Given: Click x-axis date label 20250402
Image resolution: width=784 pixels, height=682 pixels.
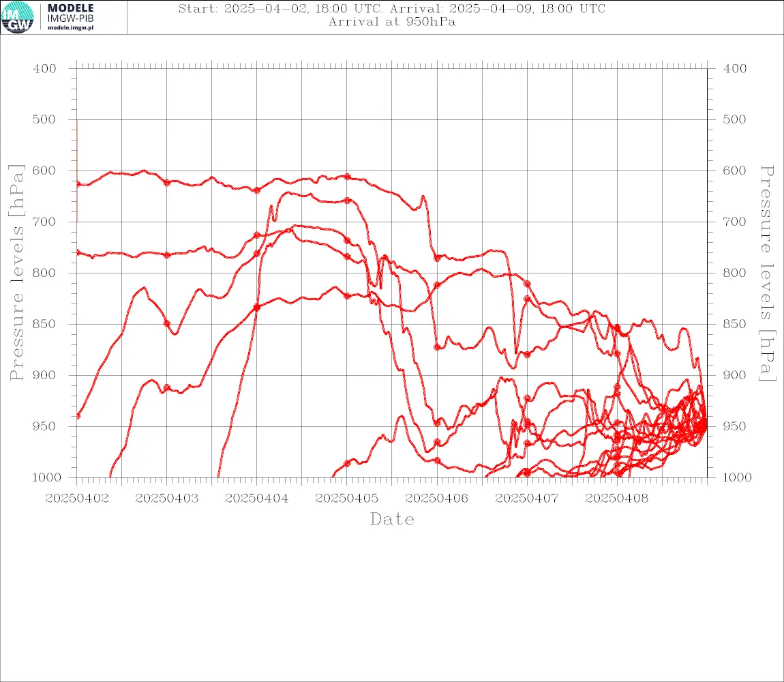Looking at the screenshot, I should pos(76,499).
